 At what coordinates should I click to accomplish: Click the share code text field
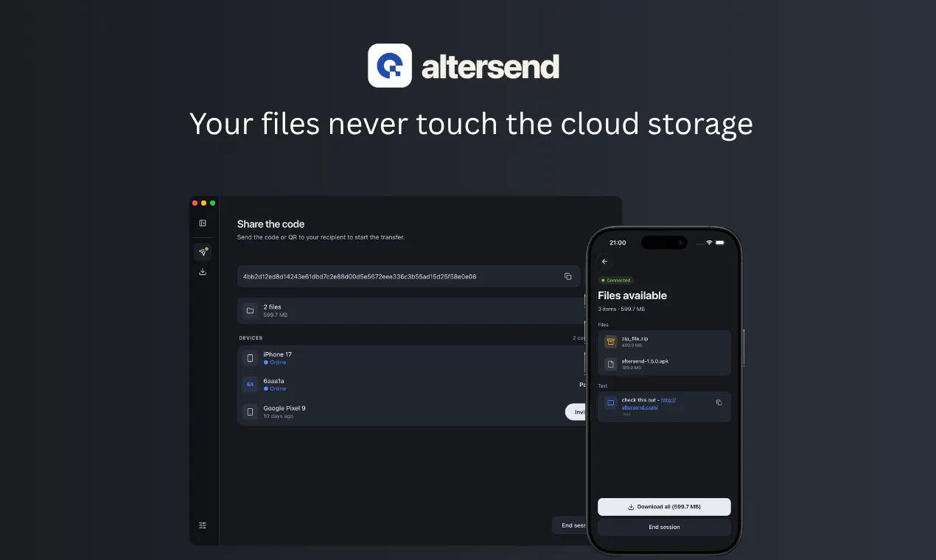coord(409,276)
